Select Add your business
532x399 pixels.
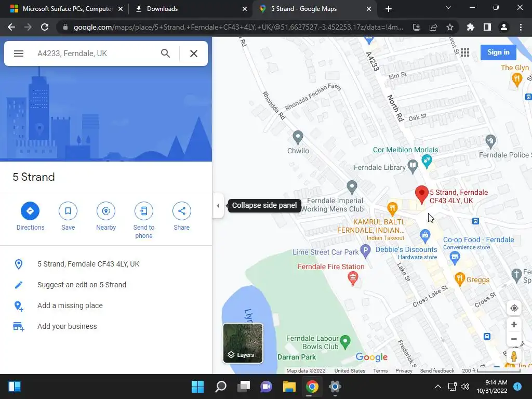click(106, 326)
